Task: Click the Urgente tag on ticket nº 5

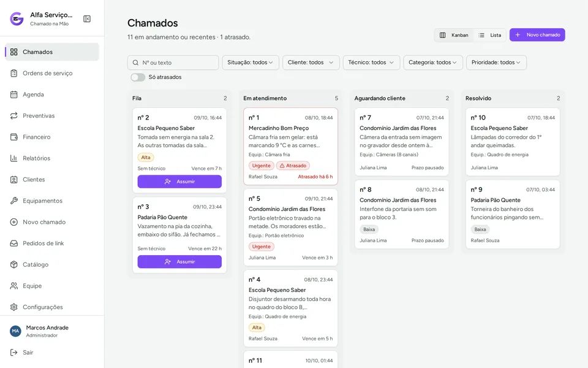Action: 262,247
